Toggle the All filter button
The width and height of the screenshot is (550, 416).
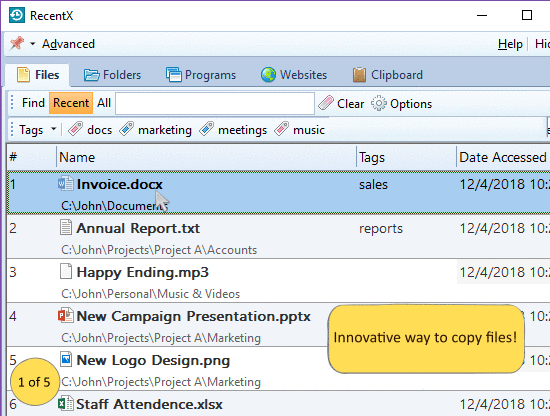[104, 103]
